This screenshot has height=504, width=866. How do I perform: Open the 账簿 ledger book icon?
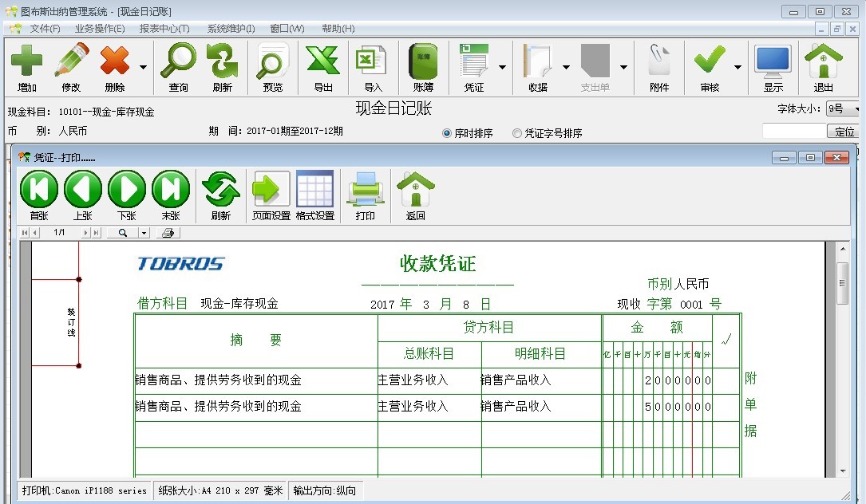[423, 61]
